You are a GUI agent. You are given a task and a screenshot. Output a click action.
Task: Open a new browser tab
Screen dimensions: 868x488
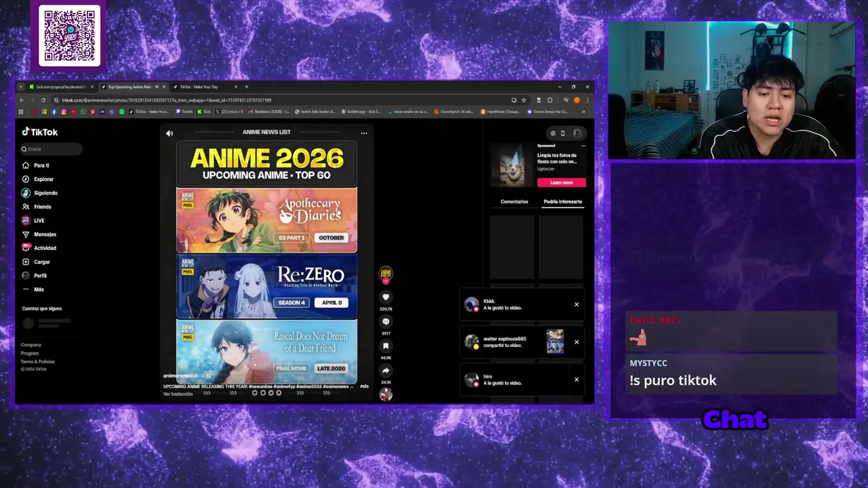point(246,87)
